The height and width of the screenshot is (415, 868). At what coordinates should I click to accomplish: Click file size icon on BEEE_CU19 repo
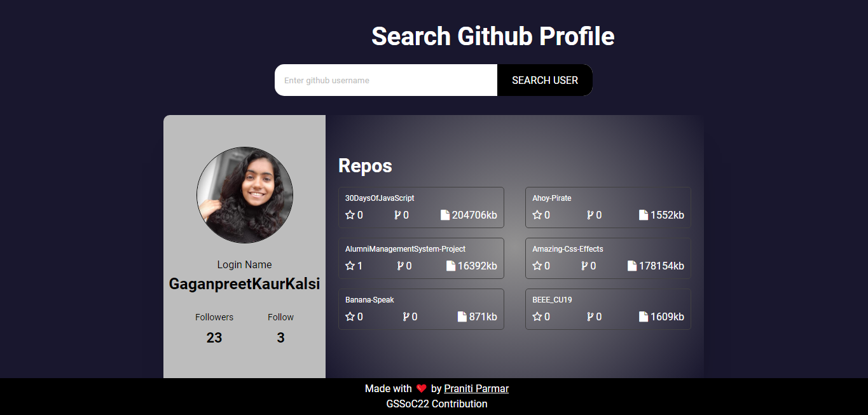click(644, 317)
